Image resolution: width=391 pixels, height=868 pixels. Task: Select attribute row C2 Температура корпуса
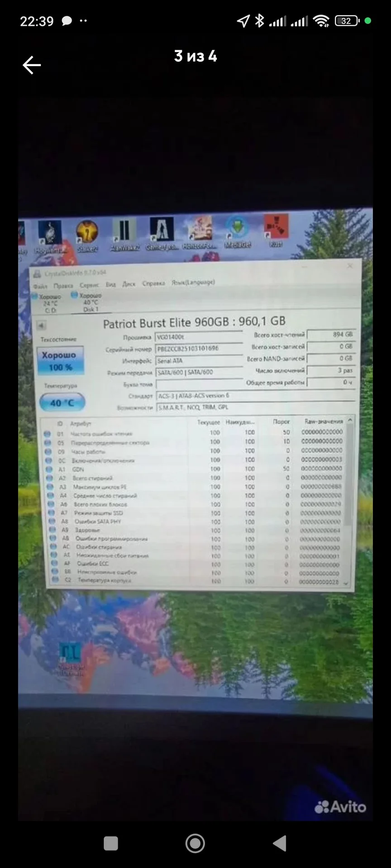(x=197, y=581)
